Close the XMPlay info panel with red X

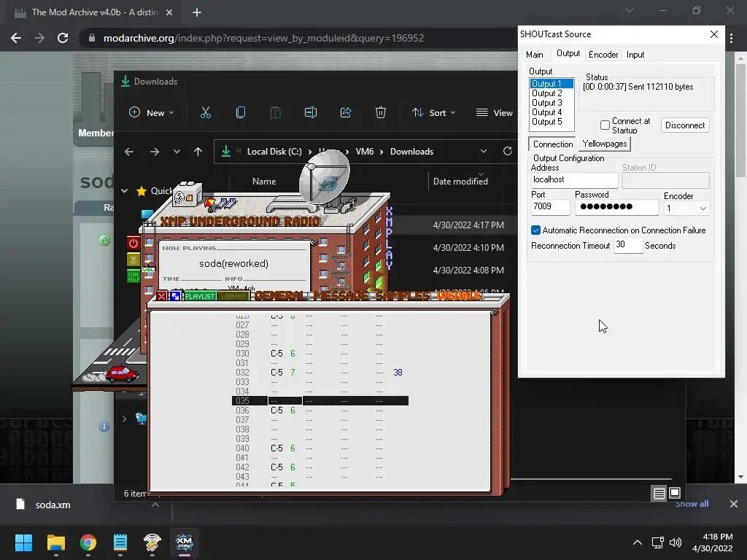161,296
